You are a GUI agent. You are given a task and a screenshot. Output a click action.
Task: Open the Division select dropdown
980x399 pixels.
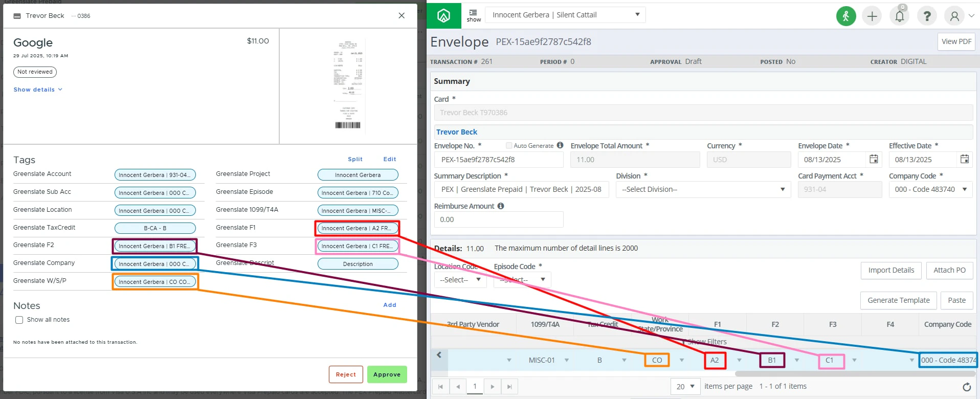[703, 189]
